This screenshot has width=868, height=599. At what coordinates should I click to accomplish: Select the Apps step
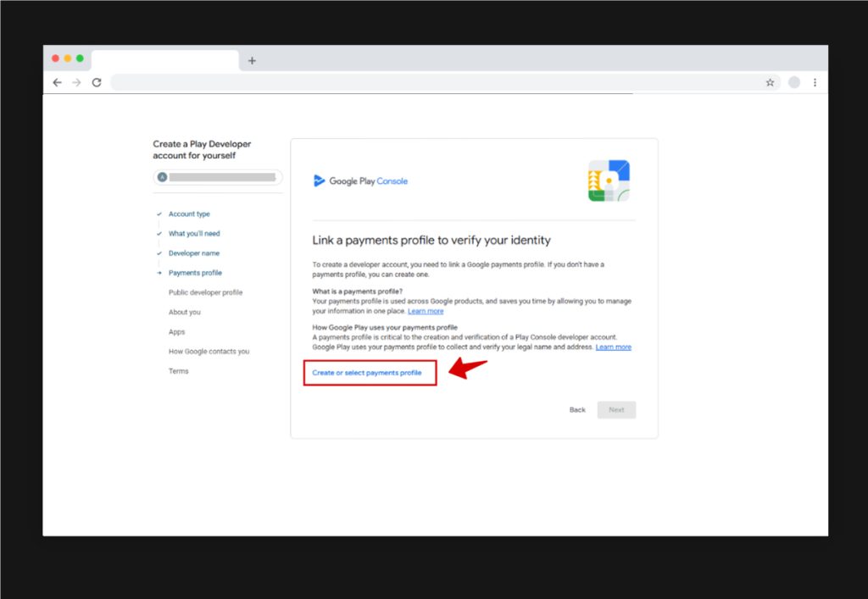pyautogui.click(x=176, y=332)
